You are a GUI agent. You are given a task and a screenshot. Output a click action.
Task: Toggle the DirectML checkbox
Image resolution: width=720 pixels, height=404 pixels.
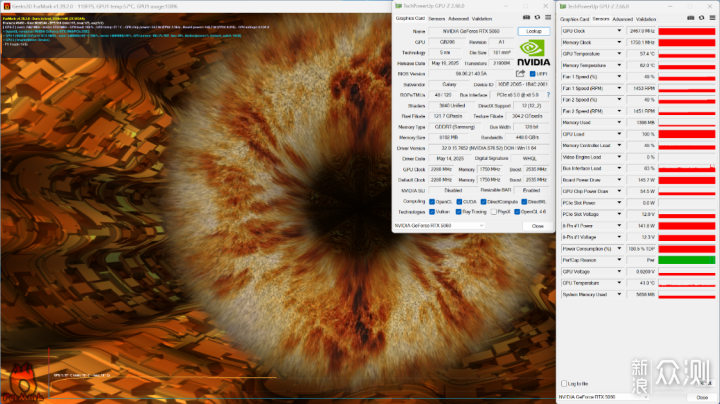pos(524,202)
